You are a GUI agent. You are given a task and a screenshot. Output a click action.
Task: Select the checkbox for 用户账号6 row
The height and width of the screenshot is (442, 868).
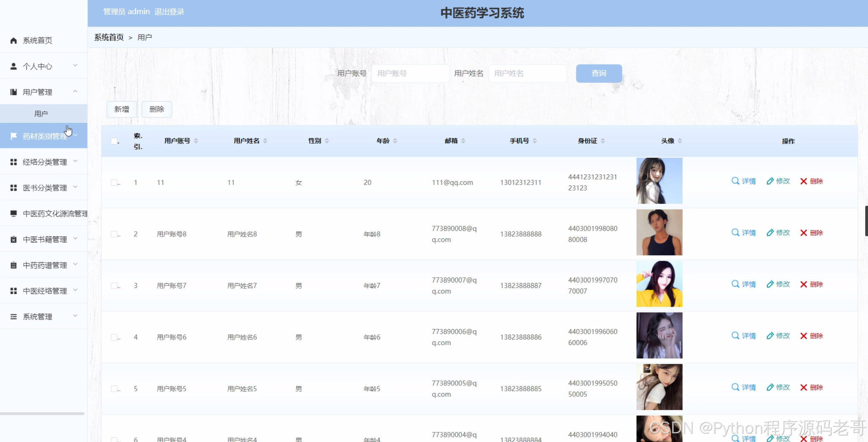point(114,337)
